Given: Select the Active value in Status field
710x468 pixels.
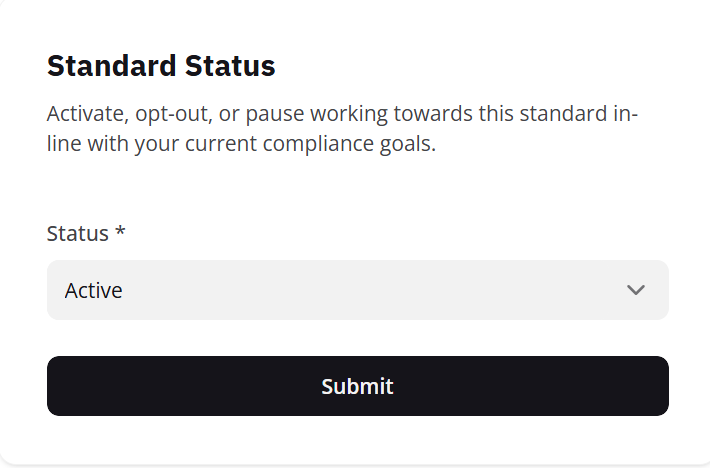Looking at the screenshot, I should [x=94, y=291].
